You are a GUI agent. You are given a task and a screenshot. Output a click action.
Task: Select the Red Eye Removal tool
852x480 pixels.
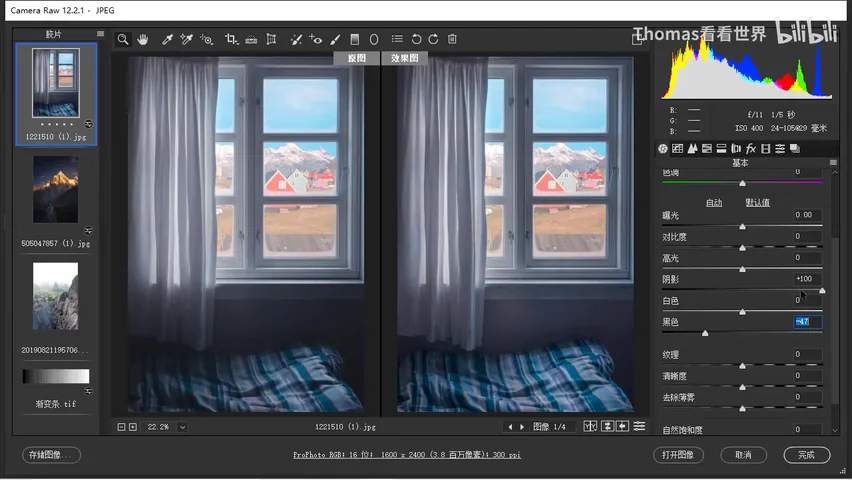[x=315, y=39]
